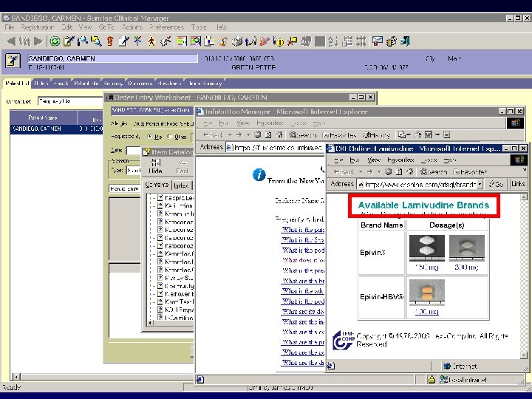Click Search in Information Manager browser toolbar
532x399 pixels.
(x=303, y=135)
